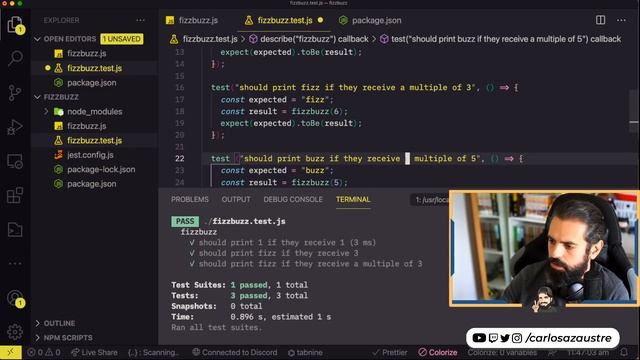Open the Accounts menu icon

click(15, 298)
